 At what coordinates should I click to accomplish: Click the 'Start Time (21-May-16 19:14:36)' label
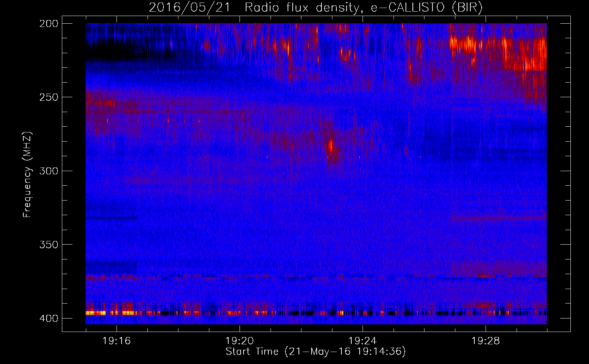coord(316,352)
